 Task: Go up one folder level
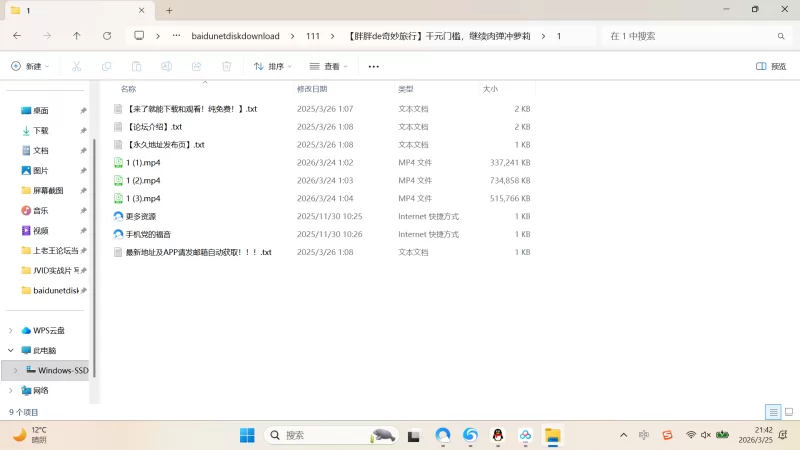[x=77, y=35]
